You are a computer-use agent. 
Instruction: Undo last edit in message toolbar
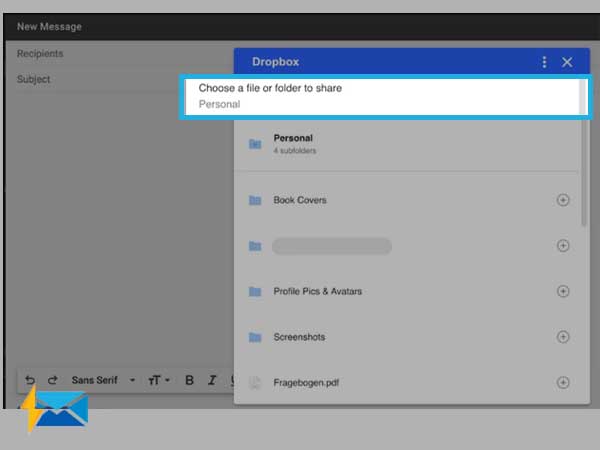coord(30,380)
